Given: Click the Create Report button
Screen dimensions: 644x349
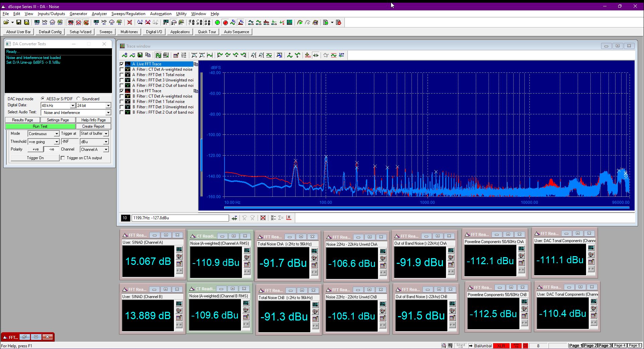Looking at the screenshot, I should (x=93, y=126).
